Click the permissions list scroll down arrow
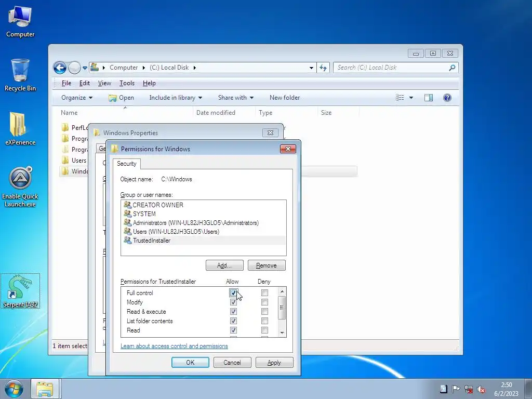The image size is (532, 399). pos(282,333)
